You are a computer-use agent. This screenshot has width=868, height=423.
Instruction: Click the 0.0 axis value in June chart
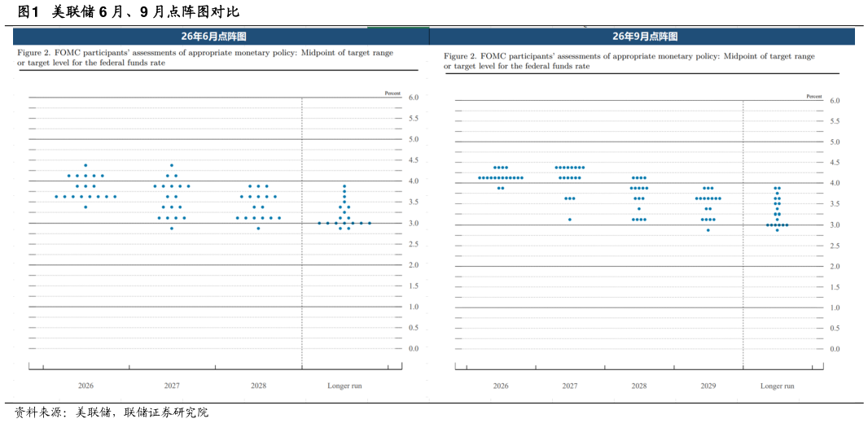414,348
